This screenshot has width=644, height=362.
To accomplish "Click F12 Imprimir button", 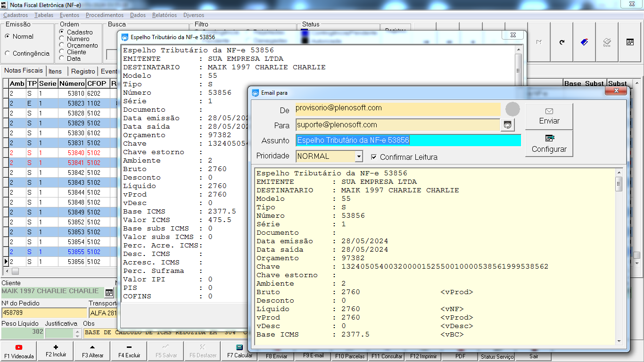I will pos(423,356).
